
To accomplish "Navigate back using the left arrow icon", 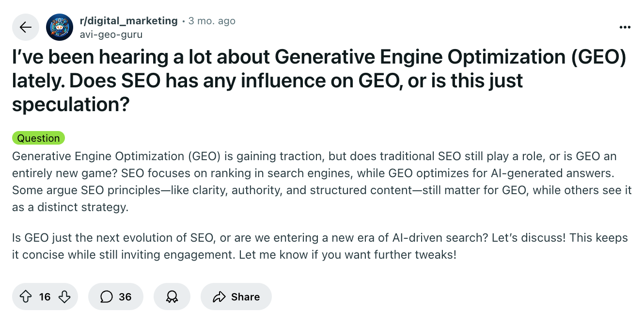I will point(25,27).
